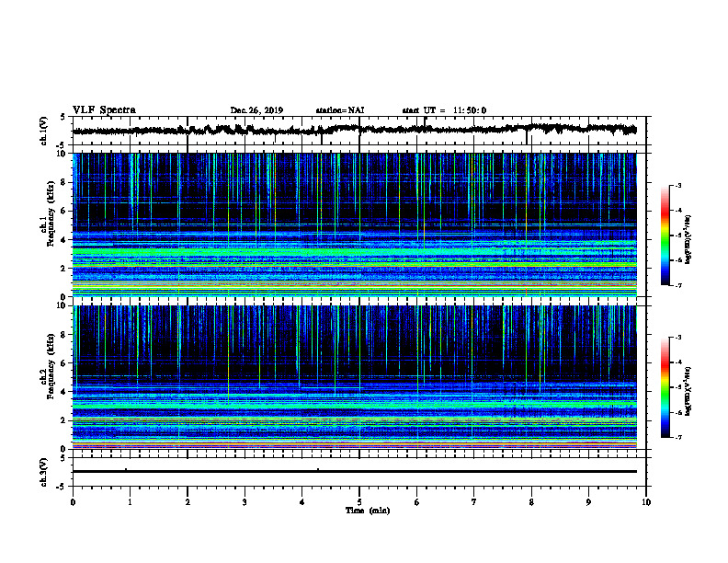728x563 pixels.
Task: Click the "-7" label on ch.2 color scale
Action: tap(678, 437)
